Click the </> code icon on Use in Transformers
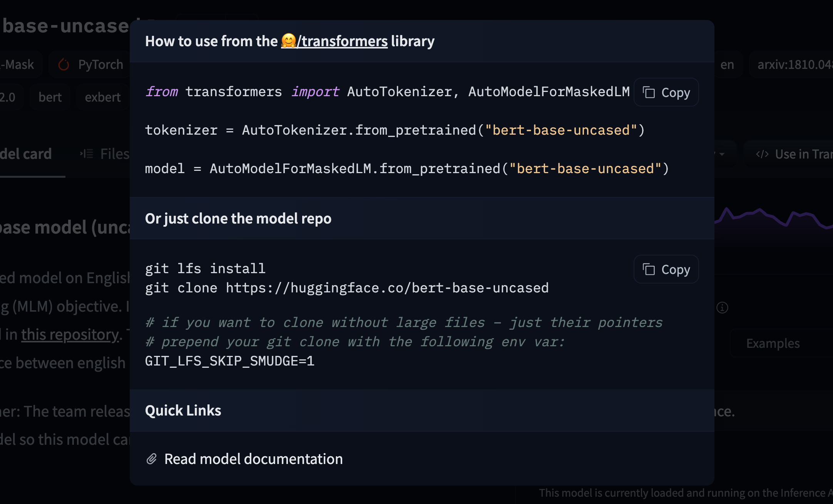 pyautogui.click(x=762, y=154)
